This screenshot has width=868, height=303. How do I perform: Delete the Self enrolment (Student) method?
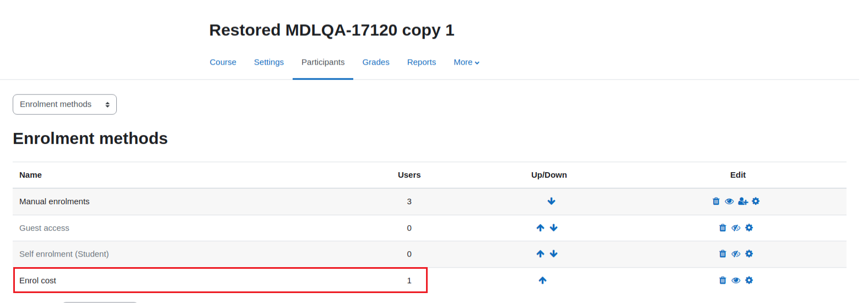point(723,254)
